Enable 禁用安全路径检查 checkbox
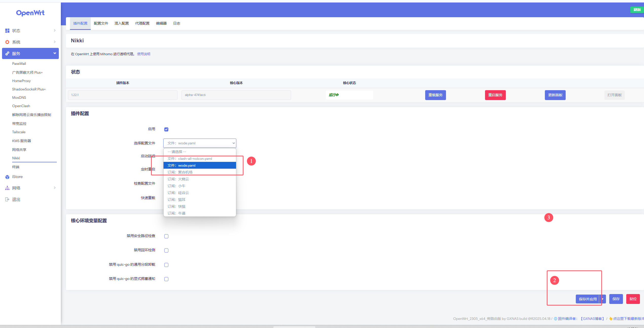 point(166,236)
